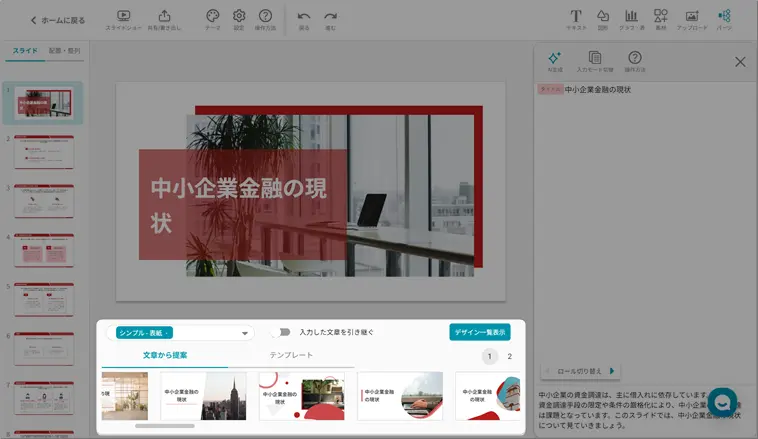Select slide 4 thumbnail
758x439 pixels.
point(44,251)
